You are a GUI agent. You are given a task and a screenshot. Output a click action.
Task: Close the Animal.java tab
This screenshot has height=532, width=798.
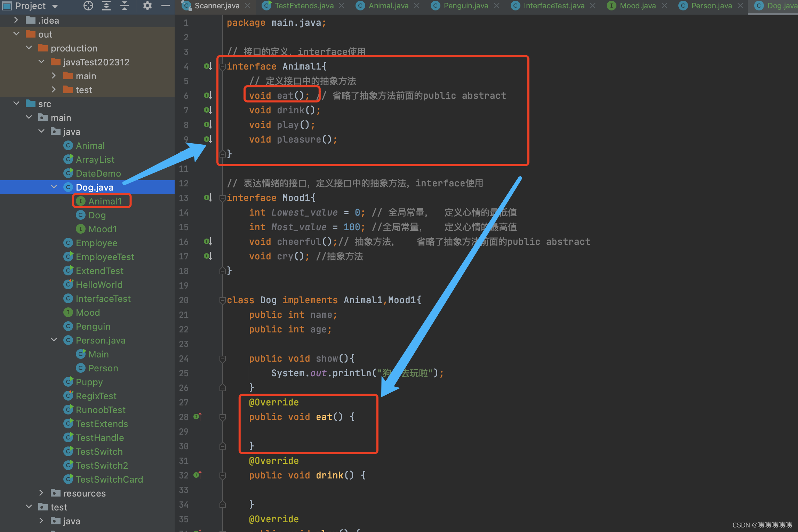coord(417,6)
